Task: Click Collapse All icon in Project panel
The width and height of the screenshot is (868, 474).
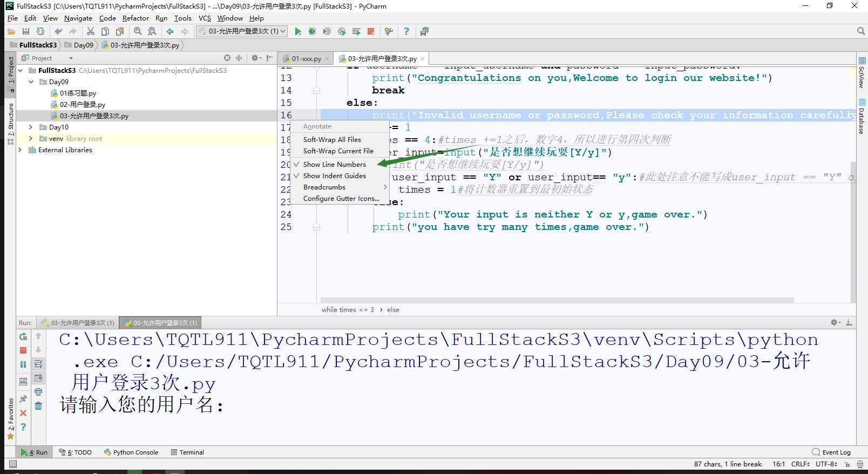Action: (x=239, y=58)
